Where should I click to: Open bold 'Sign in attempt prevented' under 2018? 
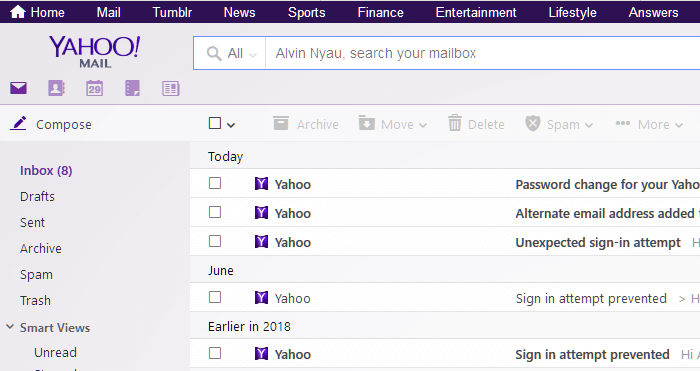[592, 354]
